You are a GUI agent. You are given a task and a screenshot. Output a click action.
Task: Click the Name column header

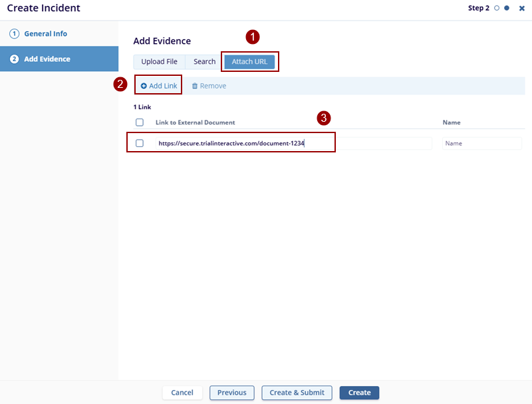pyautogui.click(x=452, y=122)
